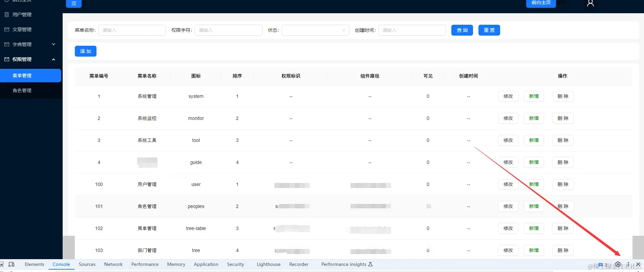The image size is (644, 272).
Task: Click 修改 for 部门管理 row
Action: (508, 250)
